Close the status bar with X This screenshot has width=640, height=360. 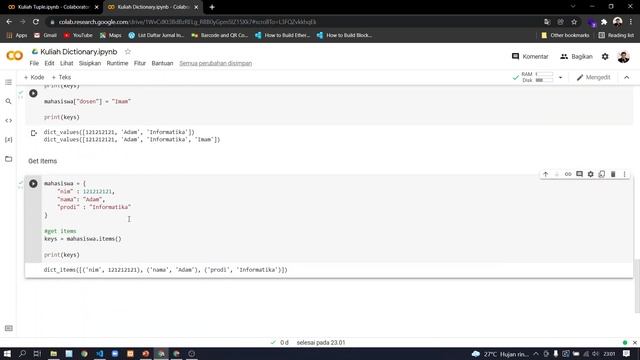[x=635, y=342]
